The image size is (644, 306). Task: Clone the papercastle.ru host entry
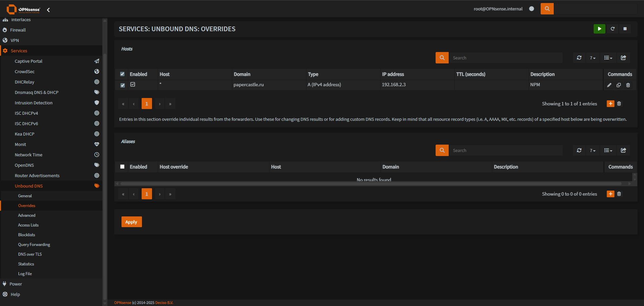(x=618, y=85)
